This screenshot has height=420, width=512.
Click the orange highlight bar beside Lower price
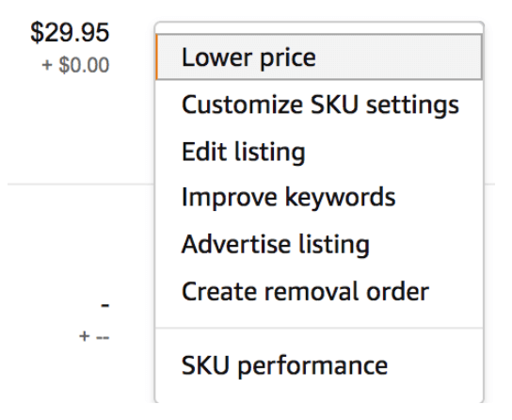pos(157,57)
